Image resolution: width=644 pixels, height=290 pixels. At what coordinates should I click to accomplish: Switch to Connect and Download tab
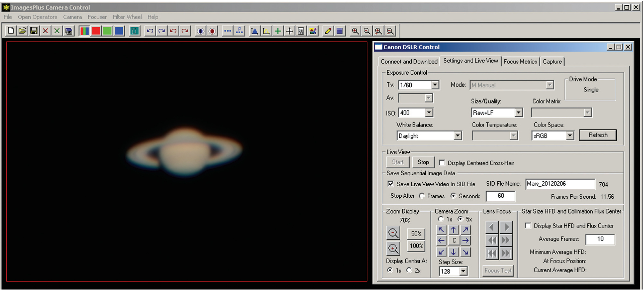click(409, 61)
